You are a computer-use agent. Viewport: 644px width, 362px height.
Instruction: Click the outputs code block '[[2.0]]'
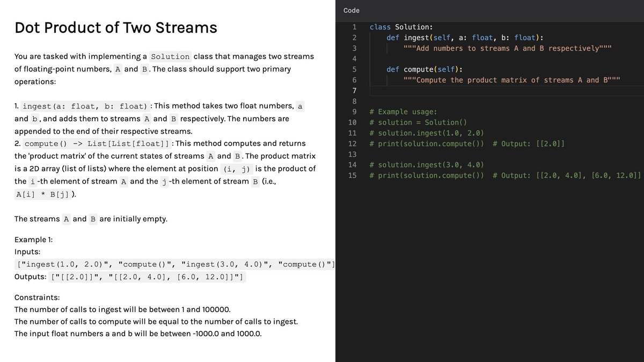pyautogui.click(x=148, y=277)
